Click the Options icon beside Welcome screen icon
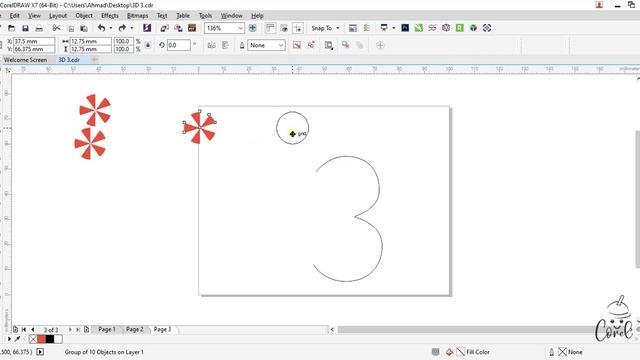This screenshot has height=360, width=640. click(367, 28)
